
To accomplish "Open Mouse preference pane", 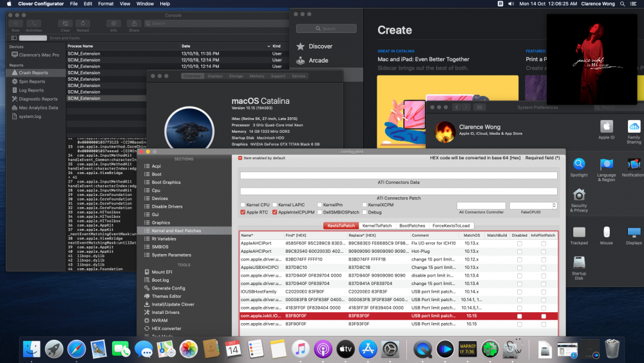I will pos(606,235).
